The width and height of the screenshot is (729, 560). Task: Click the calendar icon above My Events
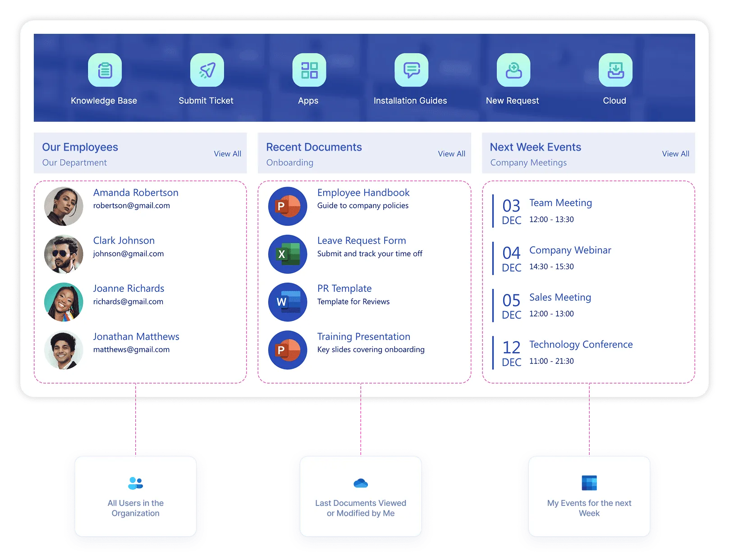(589, 483)
